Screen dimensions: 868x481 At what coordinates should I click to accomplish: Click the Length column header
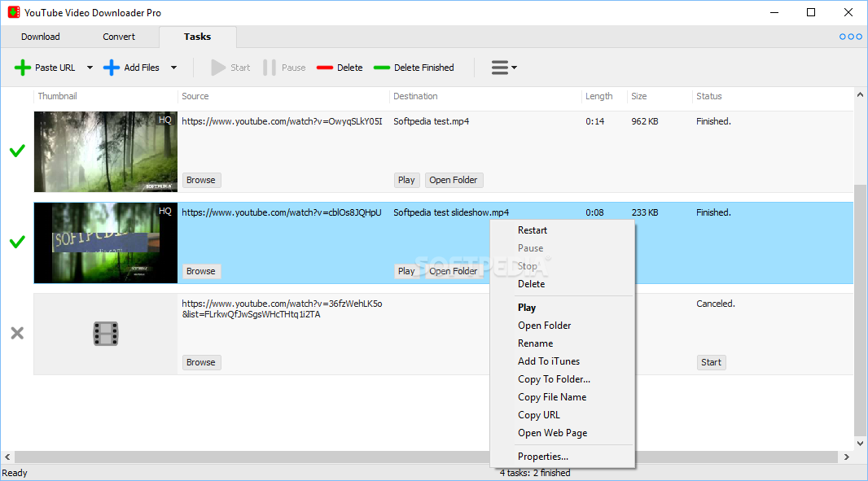[599, 96]
